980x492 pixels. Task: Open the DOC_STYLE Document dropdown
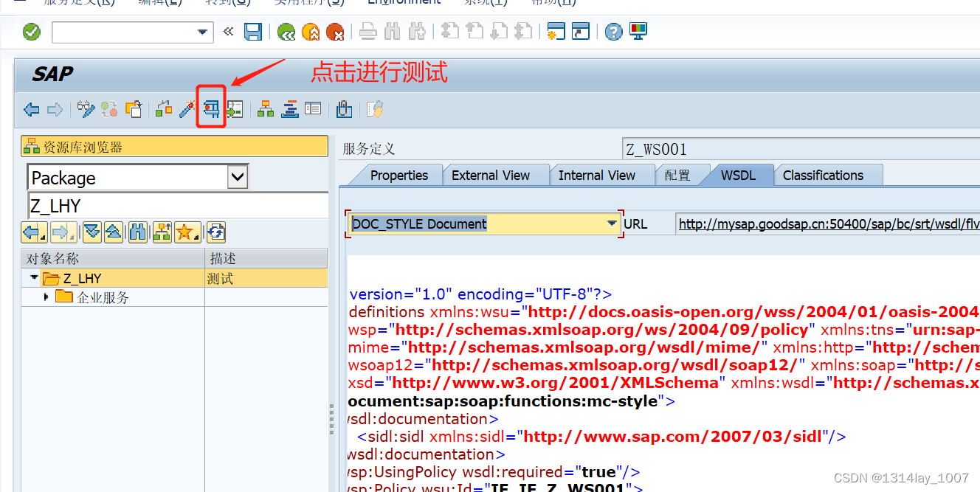[612, 224]
